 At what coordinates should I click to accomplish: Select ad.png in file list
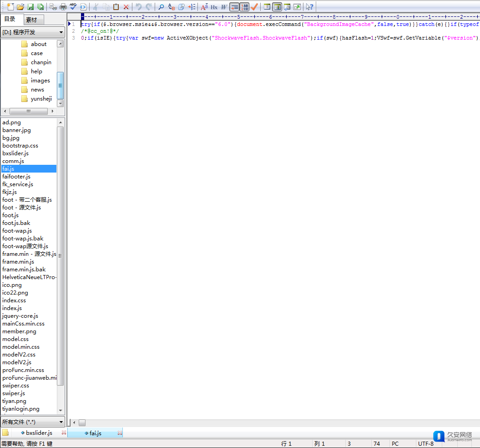coord(12,122)
